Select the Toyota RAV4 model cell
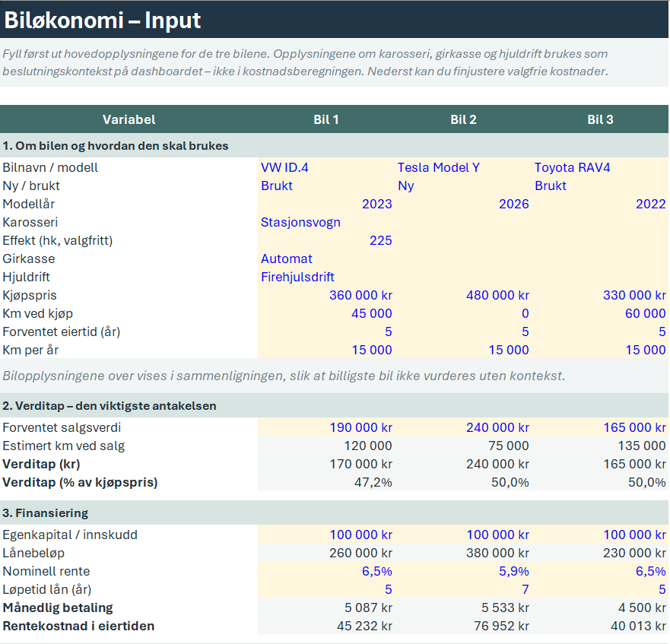The width and height of the screenshot is (670, 644). [600, 167]
